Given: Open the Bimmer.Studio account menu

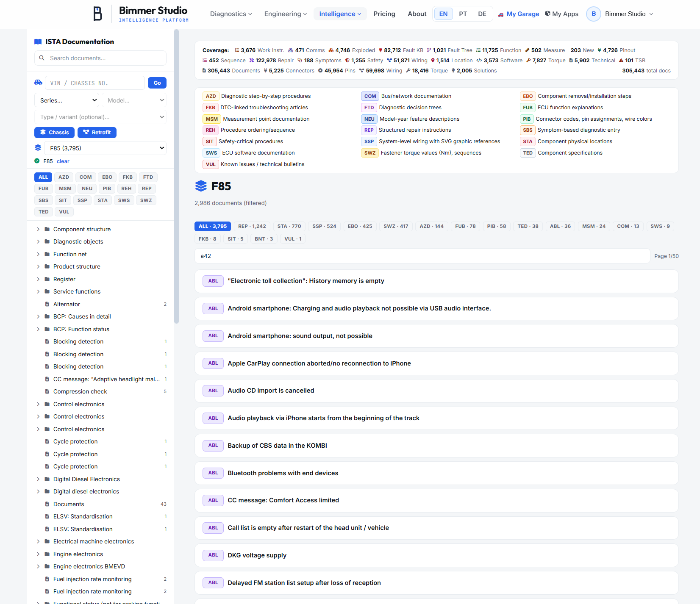Looking at the screenshot, I should pos(629,14).
